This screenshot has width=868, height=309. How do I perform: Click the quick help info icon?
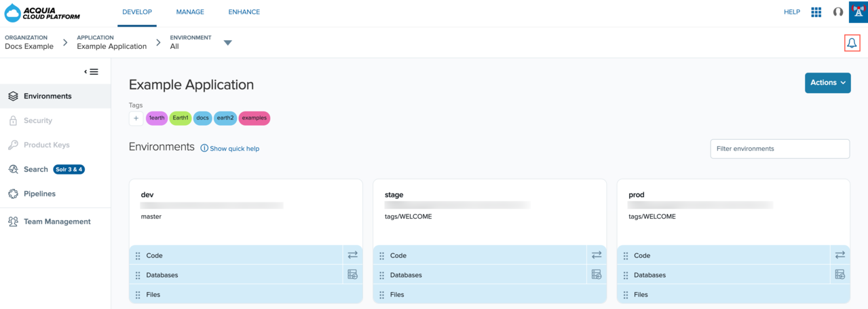pyautogui.click(x=204, y=148)
